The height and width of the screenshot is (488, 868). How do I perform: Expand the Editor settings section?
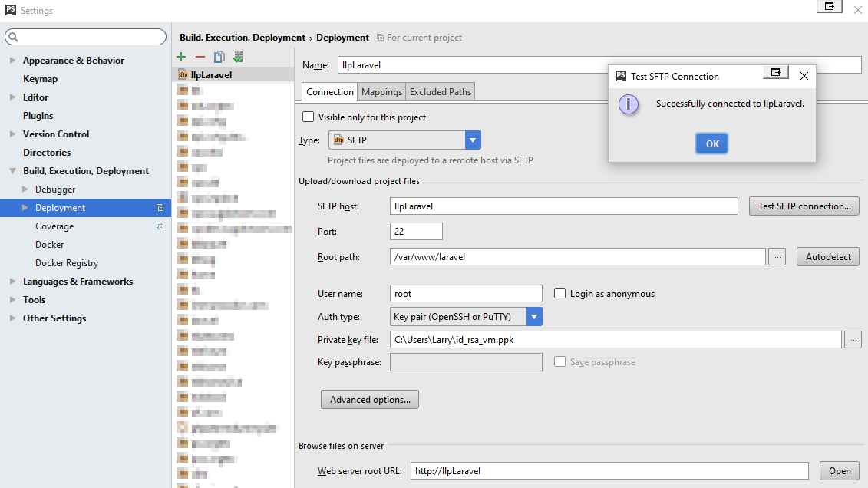click(x=13, y=97)
